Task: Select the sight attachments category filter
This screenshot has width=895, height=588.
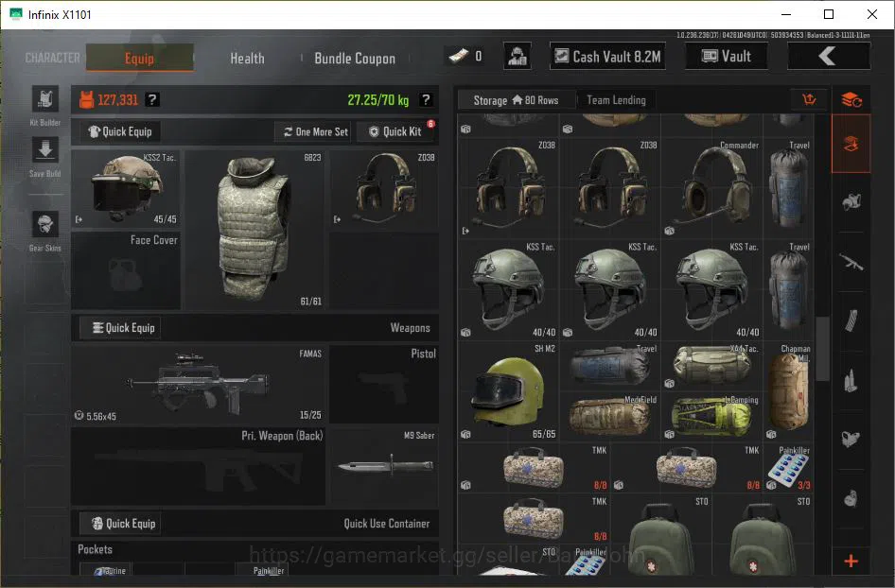Action: 851,440
